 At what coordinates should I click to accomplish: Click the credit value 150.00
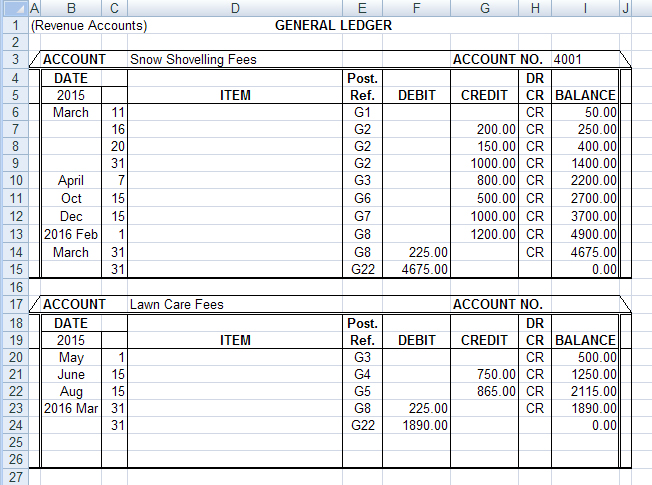click(x=496, y=146)
